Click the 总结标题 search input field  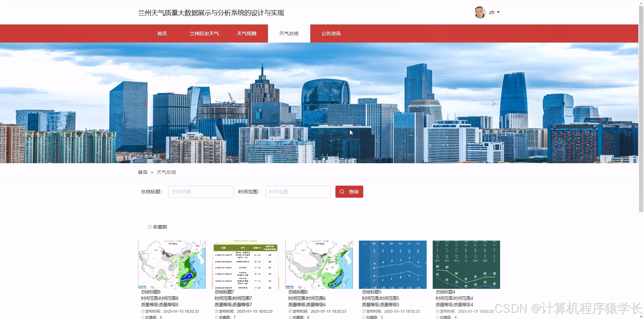coord(201,191)
